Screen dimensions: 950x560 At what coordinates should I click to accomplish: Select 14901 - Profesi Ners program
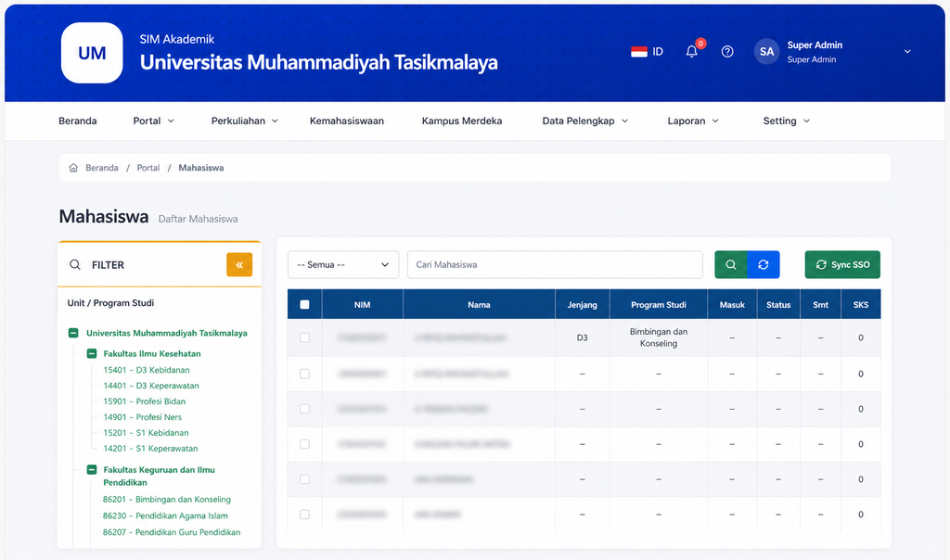tap(142, 417)
